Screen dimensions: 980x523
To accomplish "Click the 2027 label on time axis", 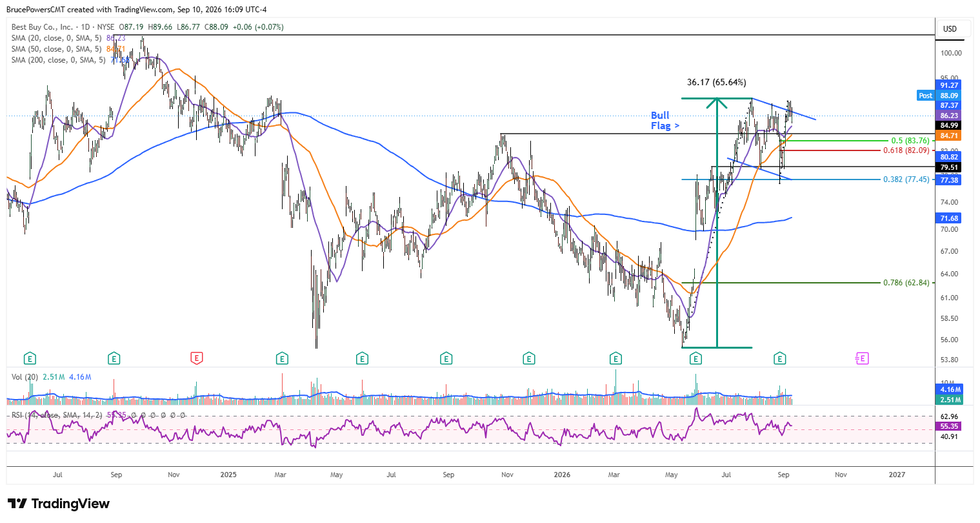I will (x=896, y=475).
